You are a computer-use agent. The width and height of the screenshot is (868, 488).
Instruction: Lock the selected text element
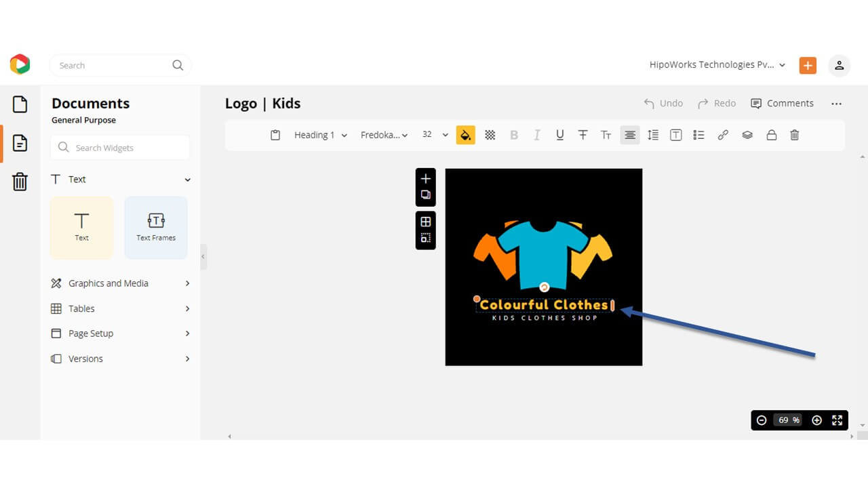pos(772,135)
